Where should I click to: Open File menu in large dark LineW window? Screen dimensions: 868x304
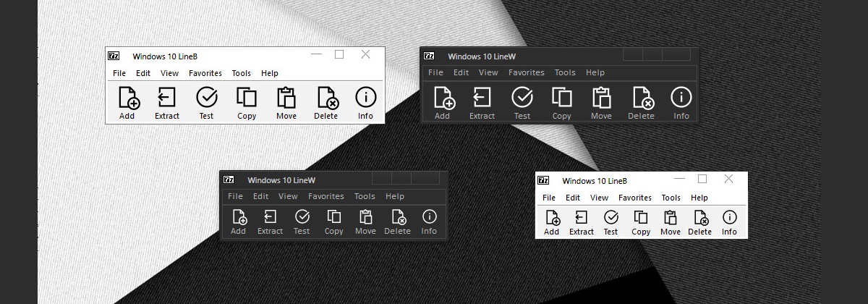435,72
